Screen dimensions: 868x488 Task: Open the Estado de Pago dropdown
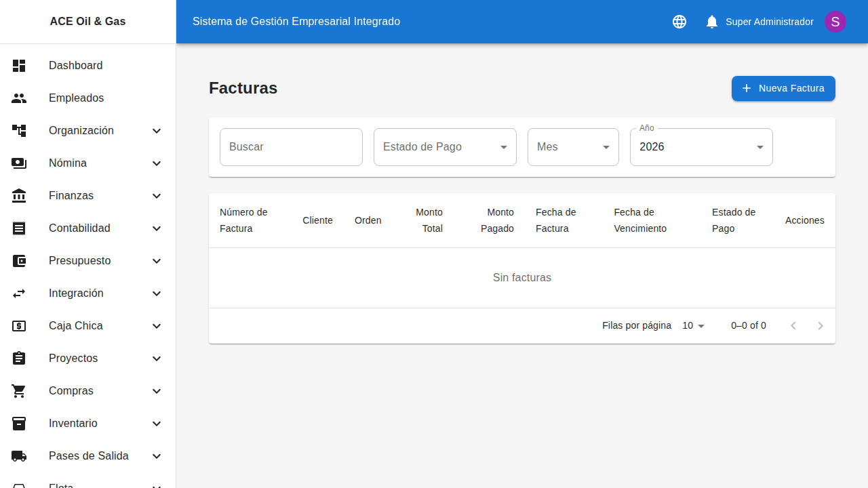445,147
